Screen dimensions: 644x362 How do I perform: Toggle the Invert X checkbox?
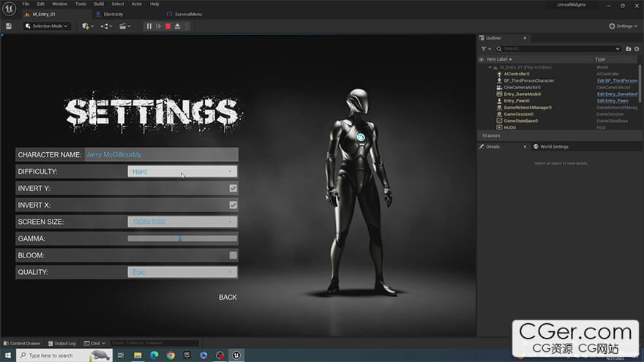233,205
